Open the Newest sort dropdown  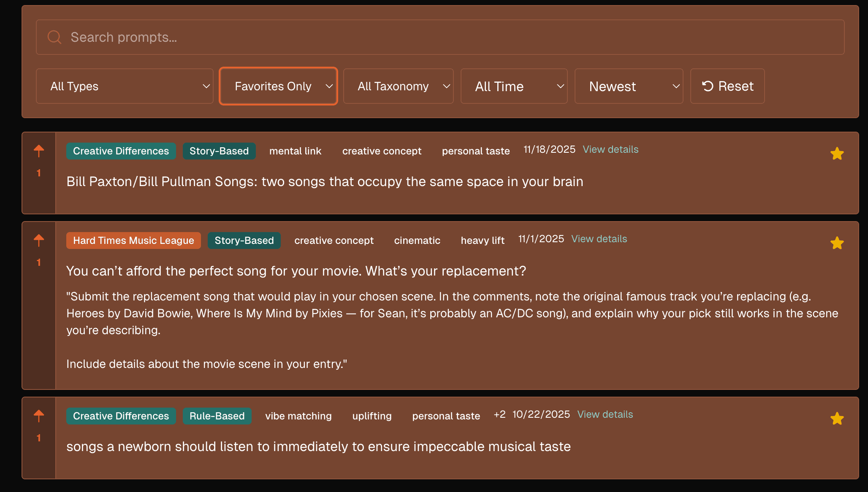click(x=629, y=86)
